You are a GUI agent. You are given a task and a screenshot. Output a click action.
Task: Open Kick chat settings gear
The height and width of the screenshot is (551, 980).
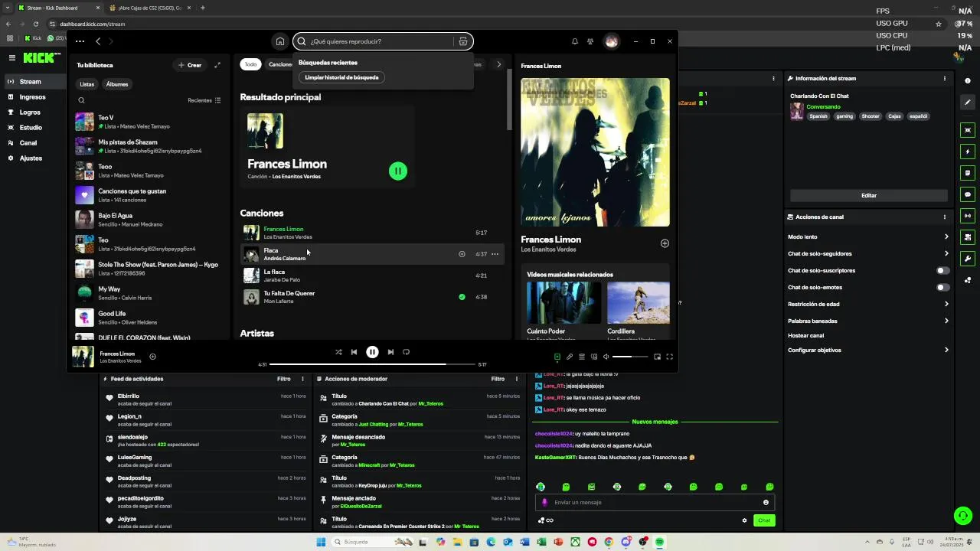click(744, 520)
